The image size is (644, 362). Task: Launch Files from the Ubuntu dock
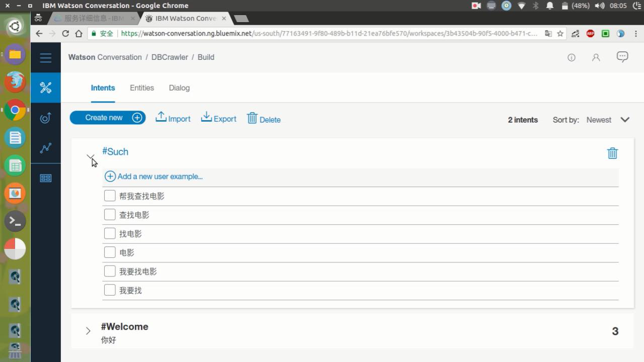coord(15,54)
